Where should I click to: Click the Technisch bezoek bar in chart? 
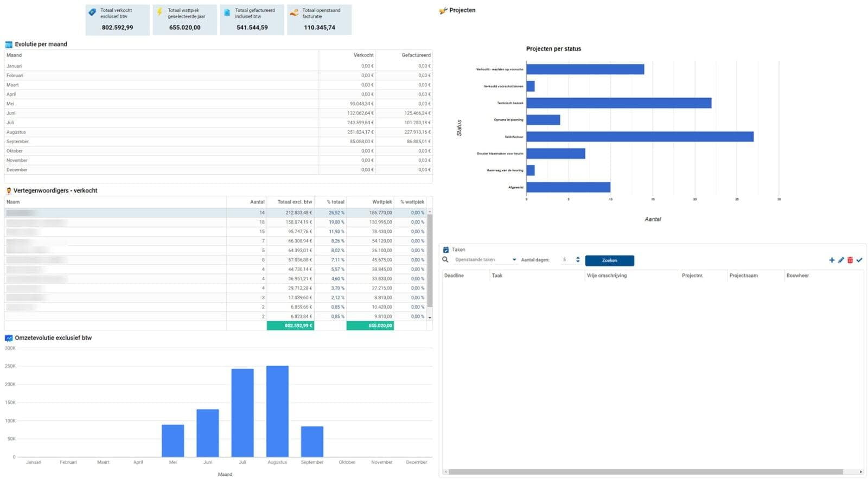(618, 103)
